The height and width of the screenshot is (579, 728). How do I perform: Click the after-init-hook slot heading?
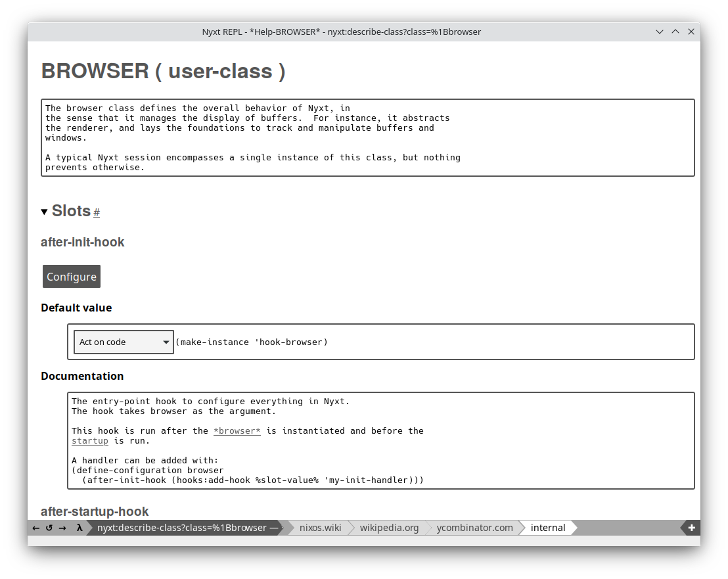click(83, 243)
